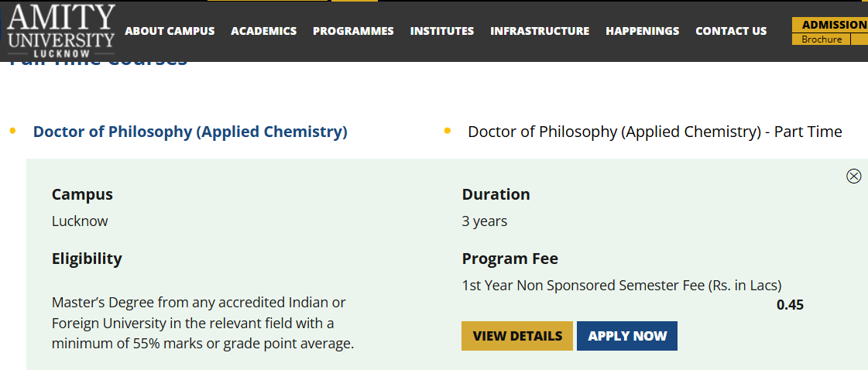Open the Academics menu
The width and height of the screenshot is (868, 370).
[263, 31]
